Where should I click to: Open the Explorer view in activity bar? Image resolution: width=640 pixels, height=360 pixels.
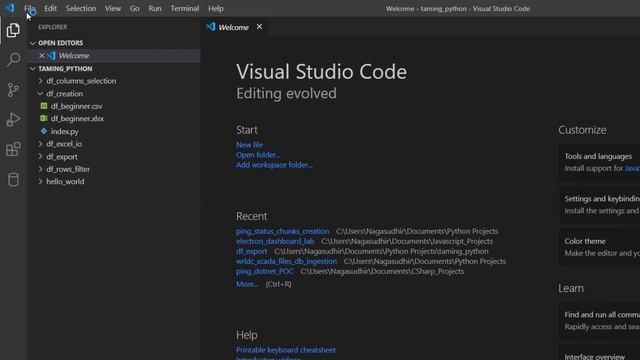13,30
